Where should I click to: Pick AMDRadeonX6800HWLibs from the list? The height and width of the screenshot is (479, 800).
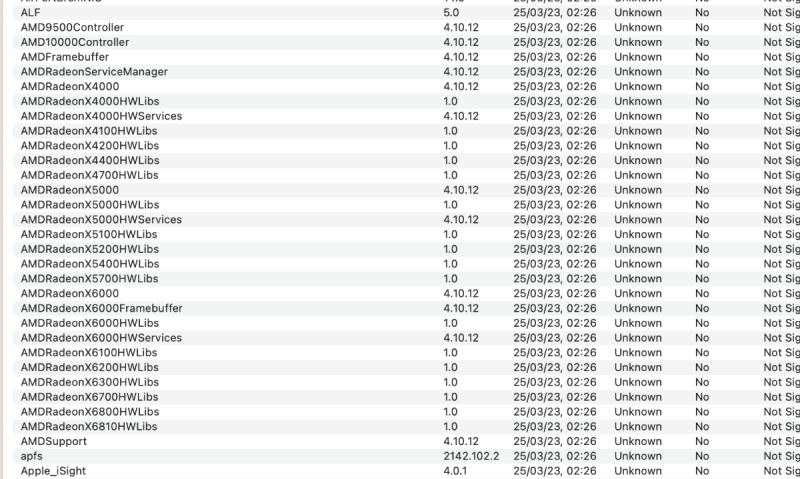[90, 412]
